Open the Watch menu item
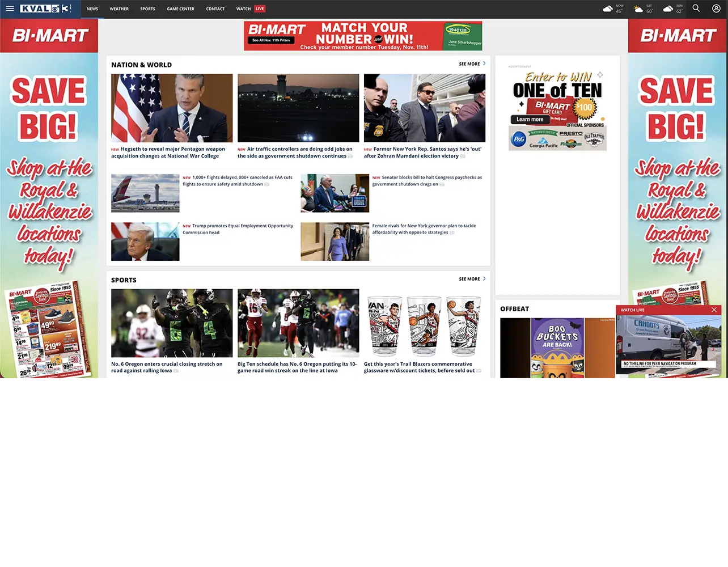This screenshot has height=567, width=728. (x=243, y=9)
